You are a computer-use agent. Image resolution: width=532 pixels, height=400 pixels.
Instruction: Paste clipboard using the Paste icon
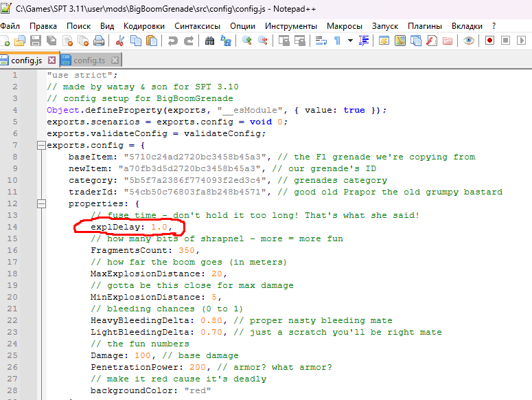pos(151,41)
